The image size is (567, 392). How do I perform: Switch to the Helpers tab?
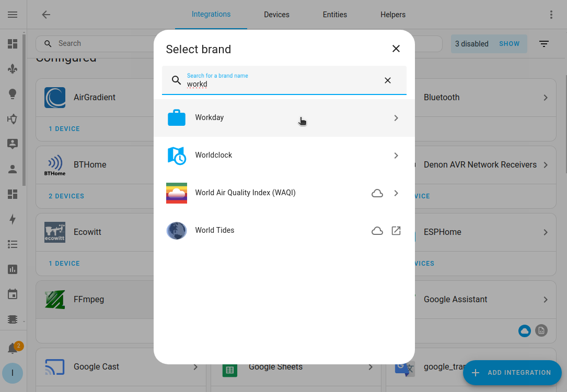[393, 15]
